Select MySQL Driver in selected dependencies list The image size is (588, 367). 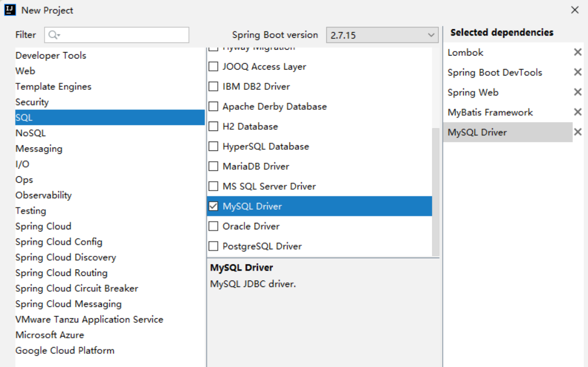click(508, 132)
